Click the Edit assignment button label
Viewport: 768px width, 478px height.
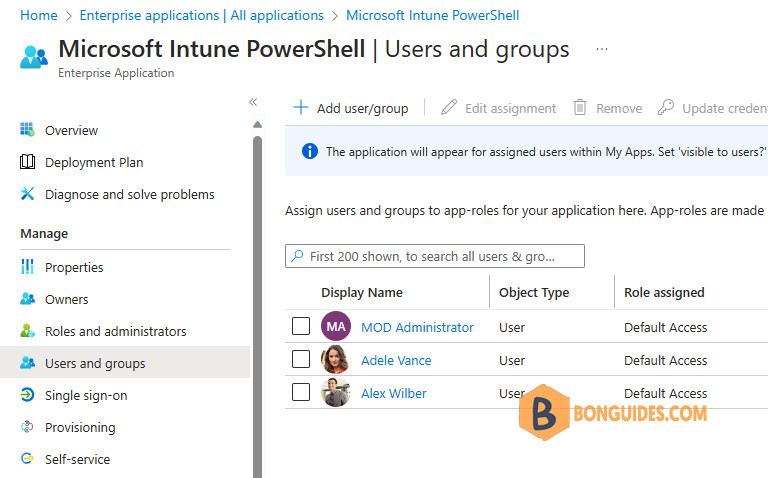pyautogui.click(x=510, y=108)
